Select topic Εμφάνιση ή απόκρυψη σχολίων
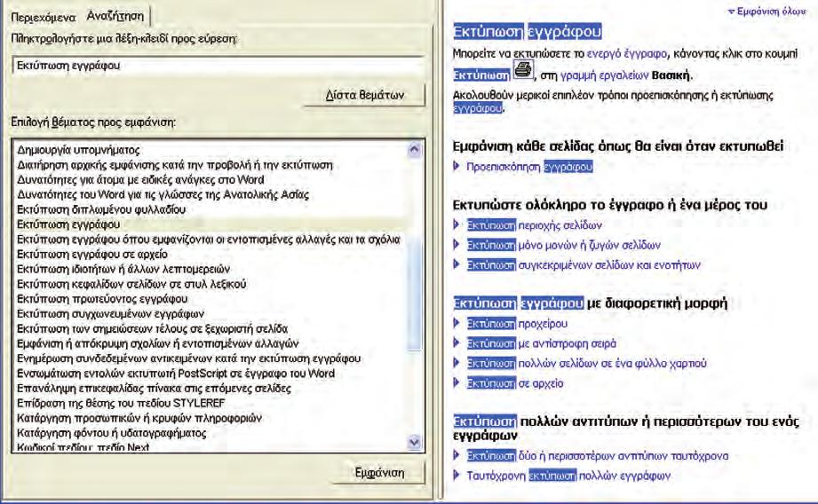The image size is (818, 504). click(157, 344)
